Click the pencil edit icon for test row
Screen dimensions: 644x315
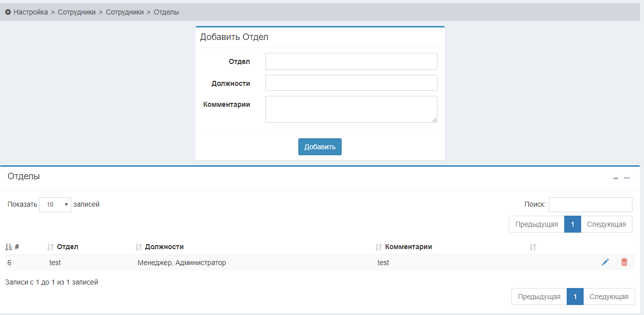click(605, 262)
